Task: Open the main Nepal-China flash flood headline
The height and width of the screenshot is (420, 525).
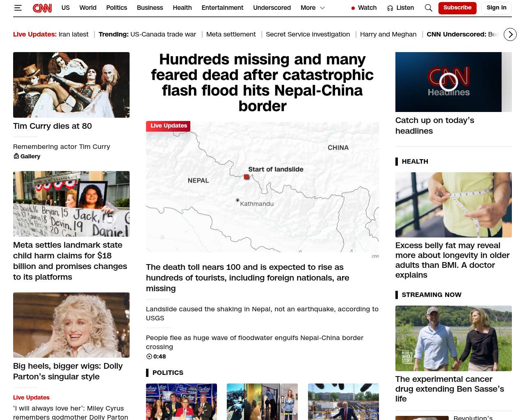Action: click(x=262, y=82)
